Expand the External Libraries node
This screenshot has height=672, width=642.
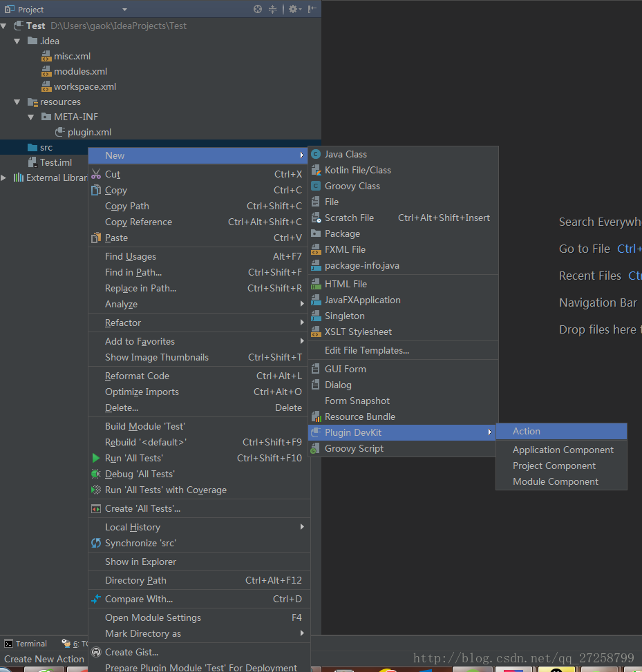4,178
